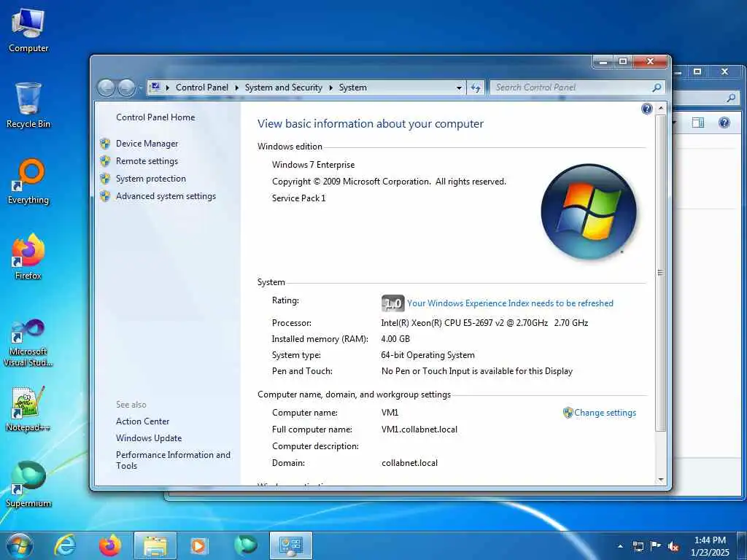Select the Supermium desktop shortcut
747x560 pixels.
pos(28,484)
